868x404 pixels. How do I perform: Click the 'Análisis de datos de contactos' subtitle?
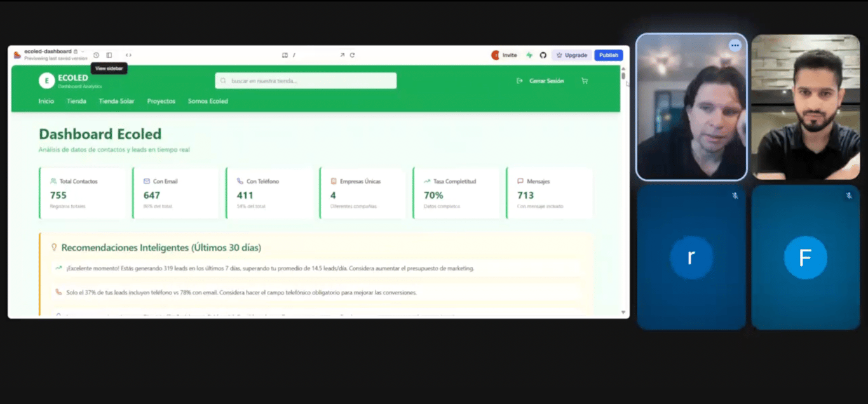(114, 150)
